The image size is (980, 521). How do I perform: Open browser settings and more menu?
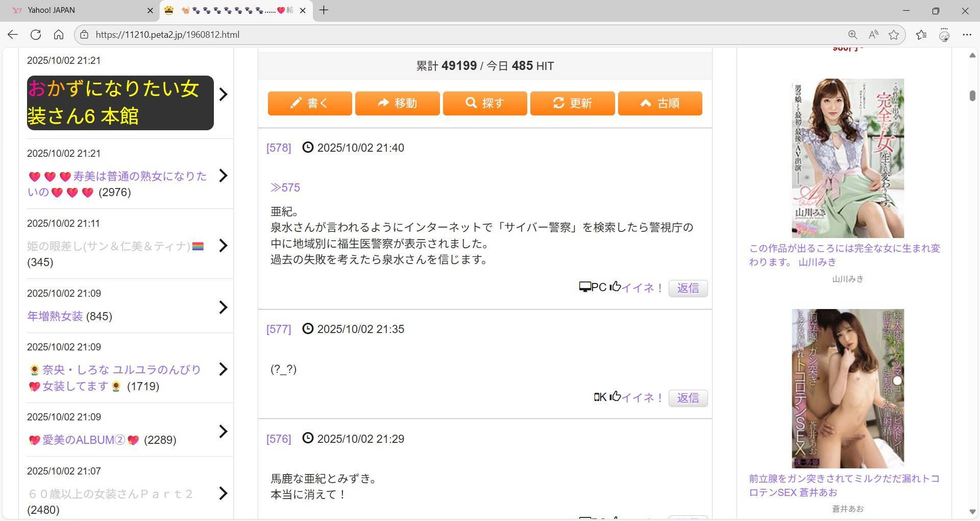(x=967, y=35)
